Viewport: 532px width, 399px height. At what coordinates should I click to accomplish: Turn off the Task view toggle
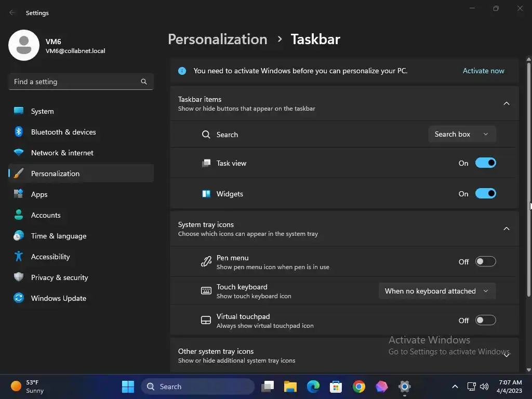(486, 163)
